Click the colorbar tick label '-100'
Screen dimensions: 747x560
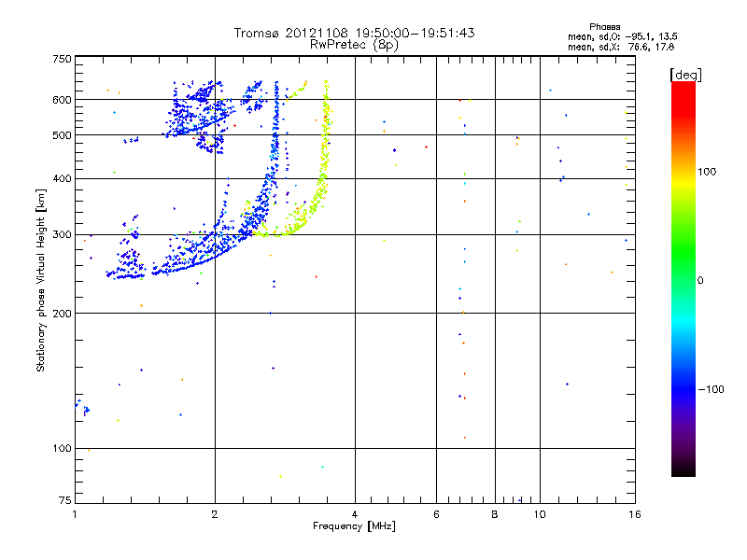pos(712,389)
